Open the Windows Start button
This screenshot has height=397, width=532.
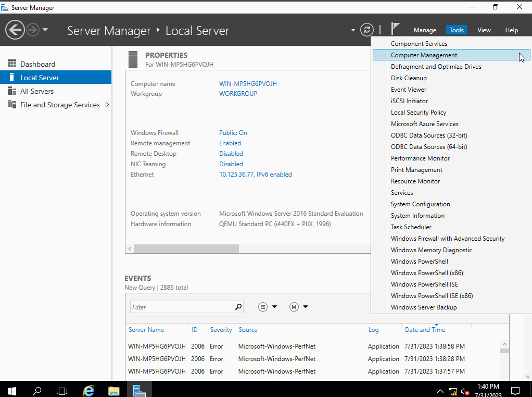point(12,391)
